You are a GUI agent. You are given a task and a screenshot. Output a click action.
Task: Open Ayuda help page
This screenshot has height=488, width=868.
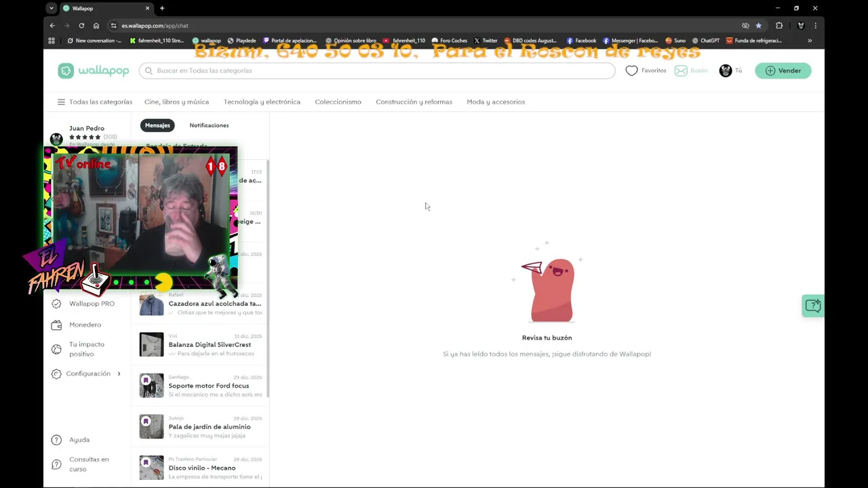[x=79, y=440]
